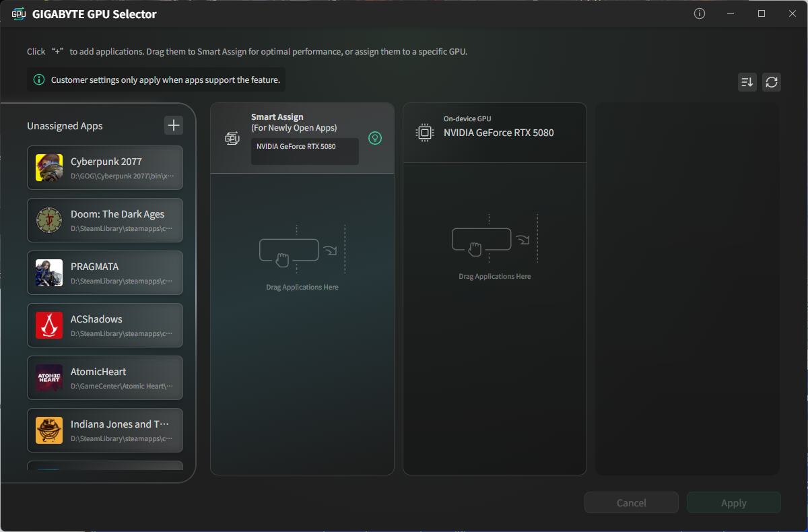Click the plus icon to add applications
Viewport: 808px width, 532px height.
(x=174, y=125)
